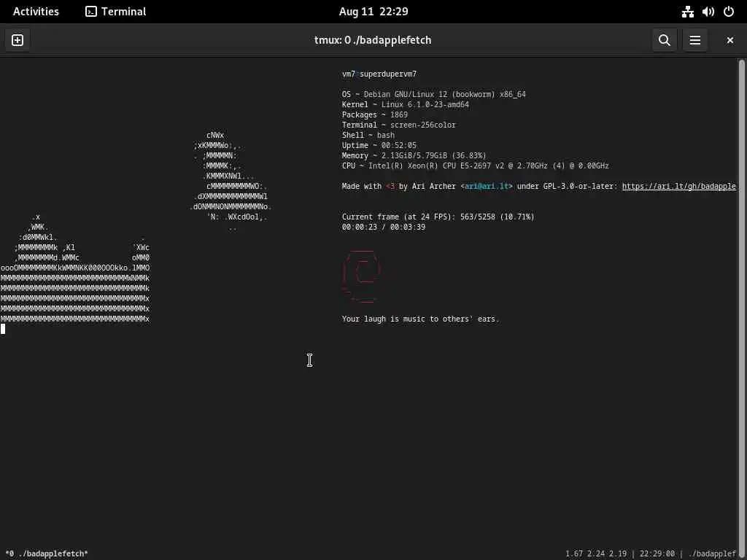
Task: Click the red Debian swirl ASCII logo
Action: pos(362,276)
